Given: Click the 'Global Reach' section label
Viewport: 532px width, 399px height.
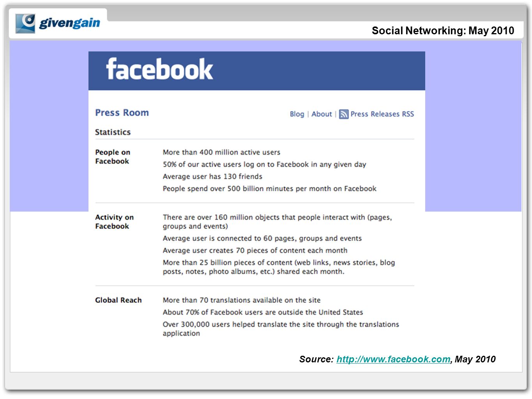Looking at the screenshot, I should tap(118, 300).
